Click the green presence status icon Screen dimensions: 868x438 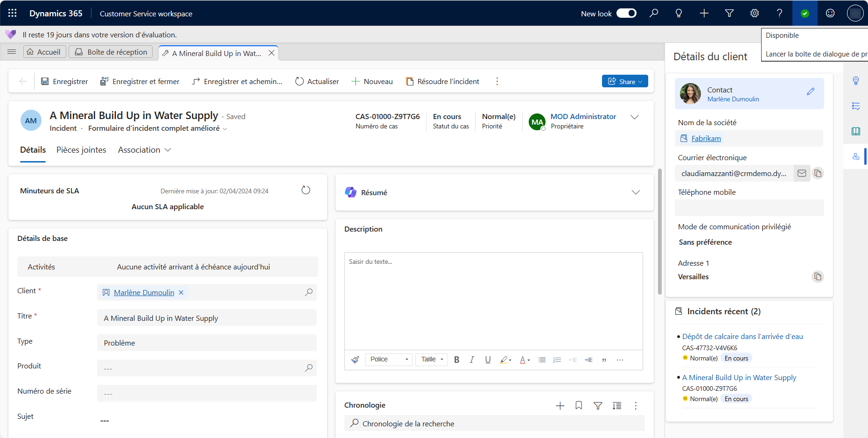click(x=805, y=13)
